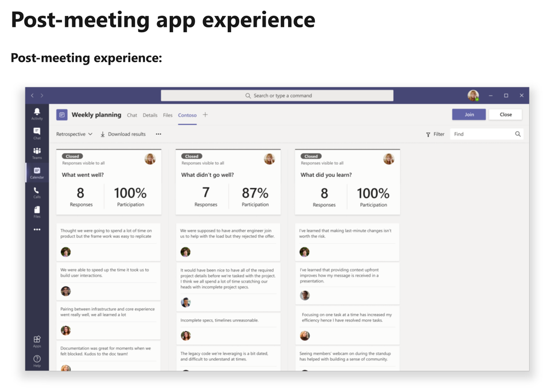The width and height of the screenshot is (547, 392).
Task: Open the Help icon
Action: (37, 361)
